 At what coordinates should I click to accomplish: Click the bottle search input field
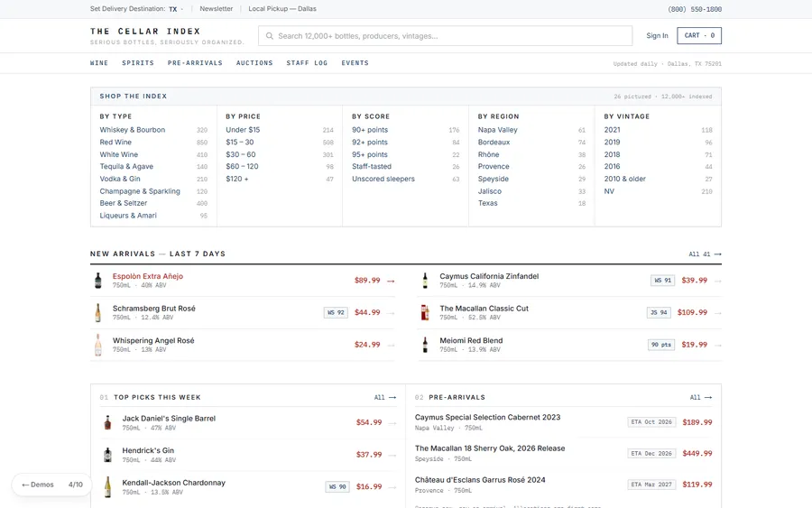pyautogui.click(x=446, y=36)
